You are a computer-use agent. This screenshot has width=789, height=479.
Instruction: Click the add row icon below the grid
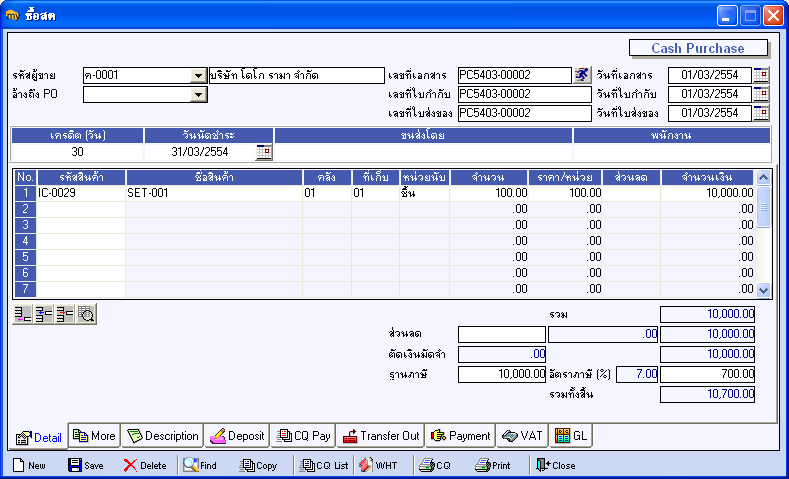click(x=23, y=314)
